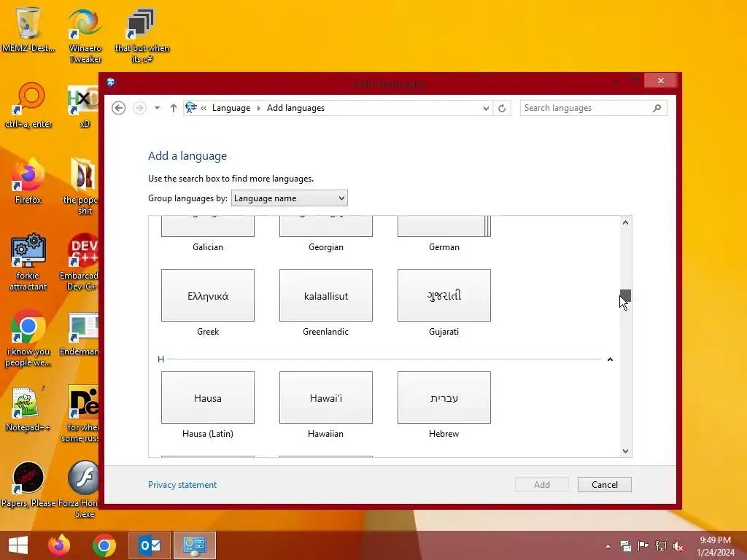Viewport: 747px width, 560px height.
Task: Open the xD desktop shortcut
Action: click(x=84, y=106)
